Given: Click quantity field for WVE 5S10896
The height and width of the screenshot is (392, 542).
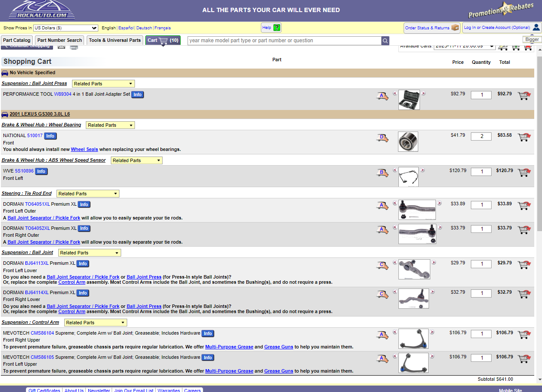Looking at the screenshot, I should point(481,172).
